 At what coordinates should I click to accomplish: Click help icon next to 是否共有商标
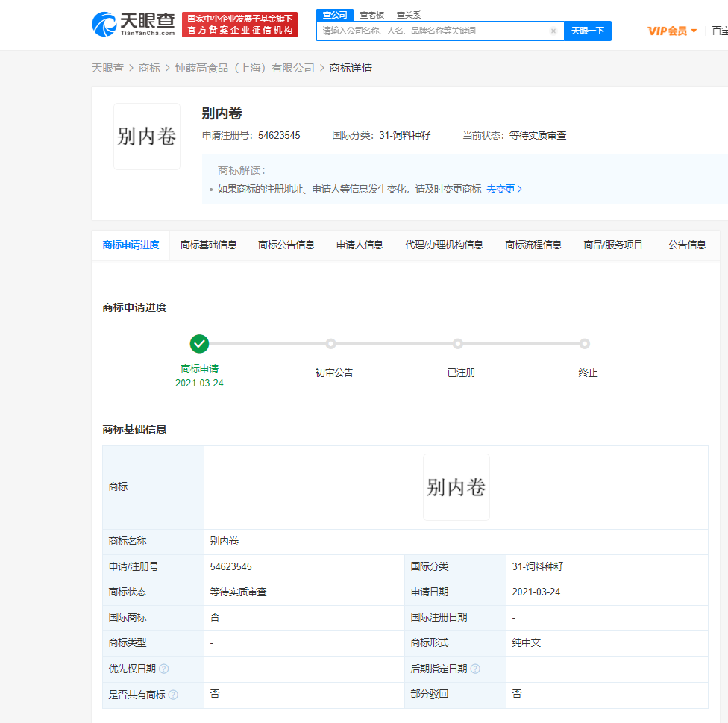(173, 695)
